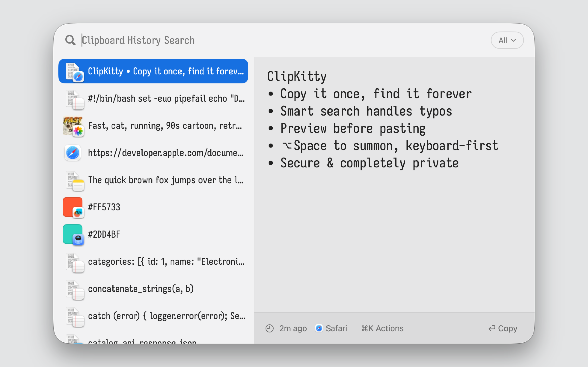Click the clock icon next to 2m ago
This screenshot has width=588, height=367.
pyautogui.click(x=269, y=328)
